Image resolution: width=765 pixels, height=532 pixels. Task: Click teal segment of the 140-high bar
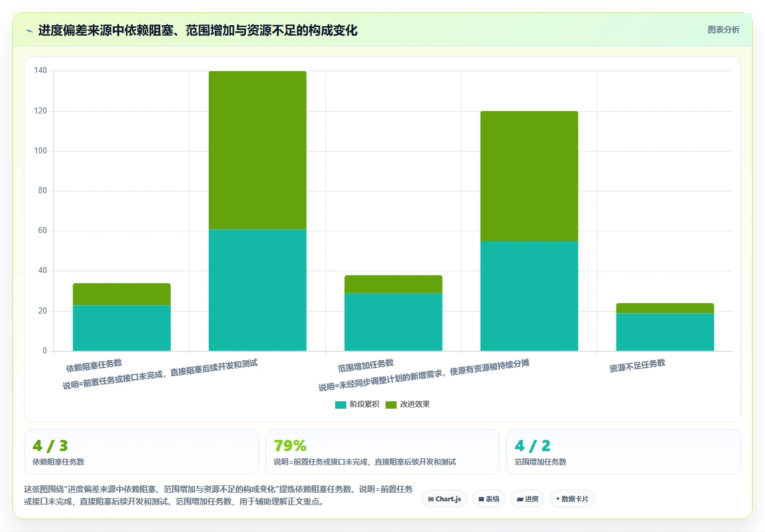[257, 290]
